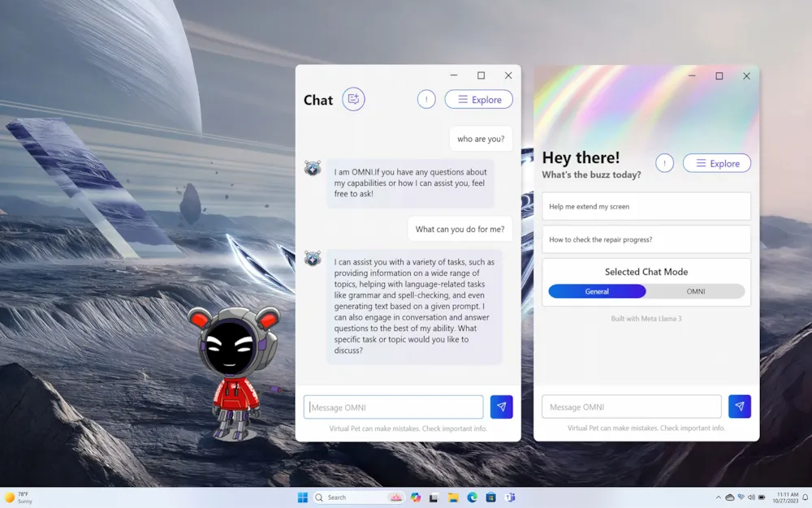Open Explore menu in Chat window
This screenshot has width=812, height=508.
click(x=478, y=99)
